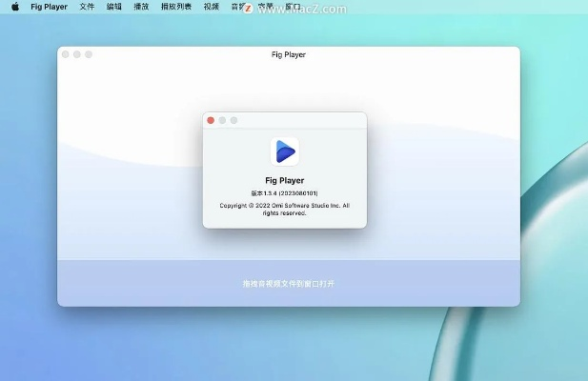Screen dimensions: 588x381
Task: Click the blue Fig Player app icon
Action: point(284,151)
